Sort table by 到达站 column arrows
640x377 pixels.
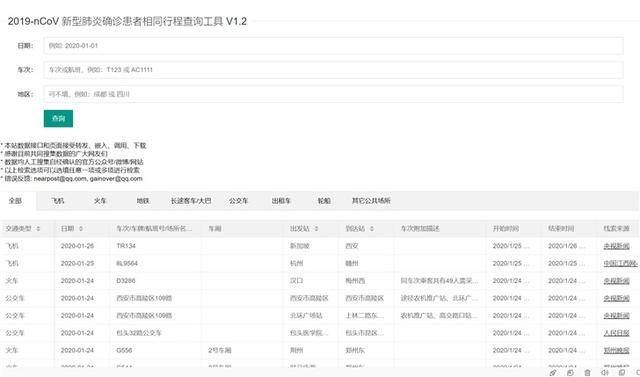[x=372, y=229]
